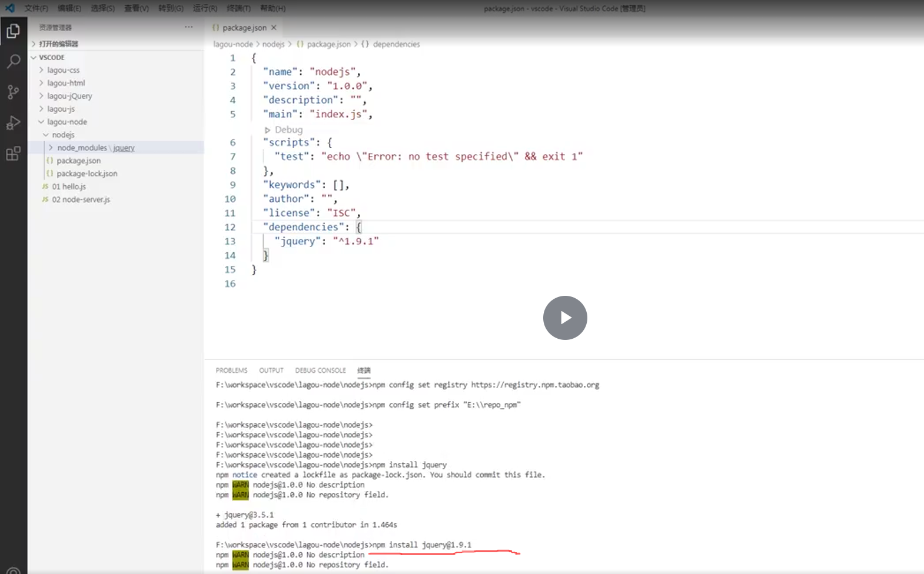Switch to the OUTPUT panel tab
Viewport: 924px width, 574px height.
pyautogui.click(x=271, y=371)
